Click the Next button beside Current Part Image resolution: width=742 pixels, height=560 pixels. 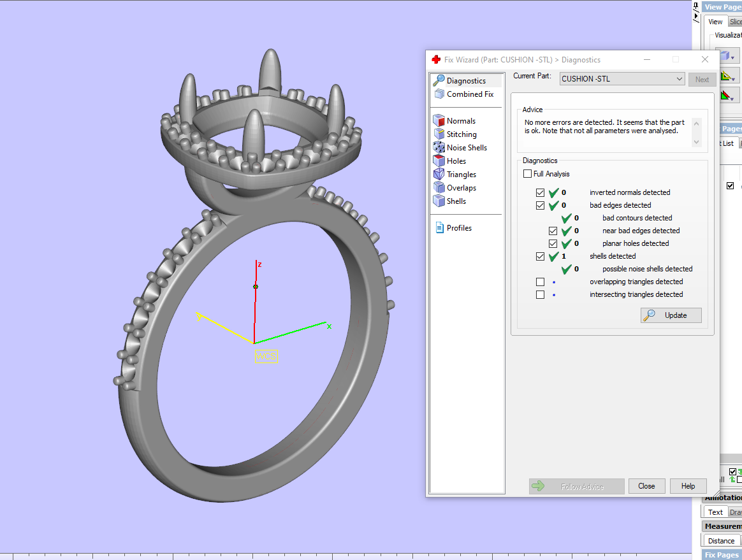702,80
